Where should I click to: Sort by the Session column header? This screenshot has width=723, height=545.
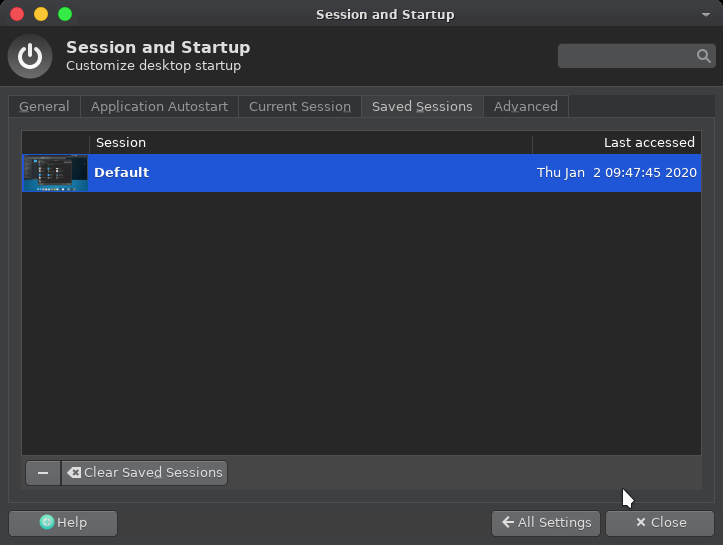click(310, 143)
